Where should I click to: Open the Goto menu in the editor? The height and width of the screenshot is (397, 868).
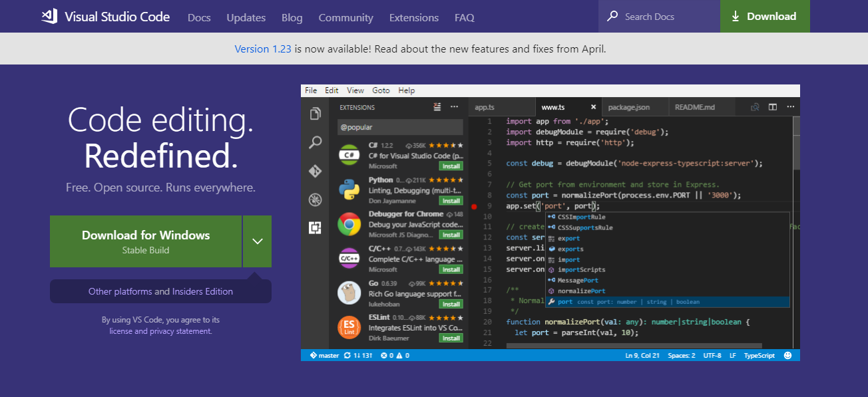(381, 90)
